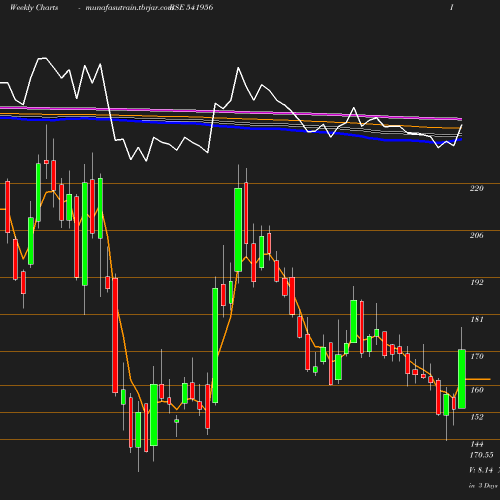Screen dimensions: 500x500
Task: Click the 170.55 last price value
Action: click(x=481, y=455)
